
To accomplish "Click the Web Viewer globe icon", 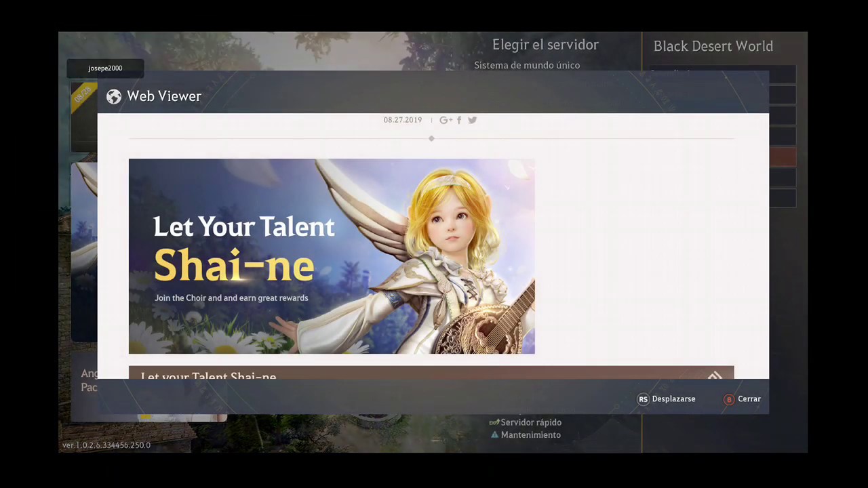I will point(114,97).
